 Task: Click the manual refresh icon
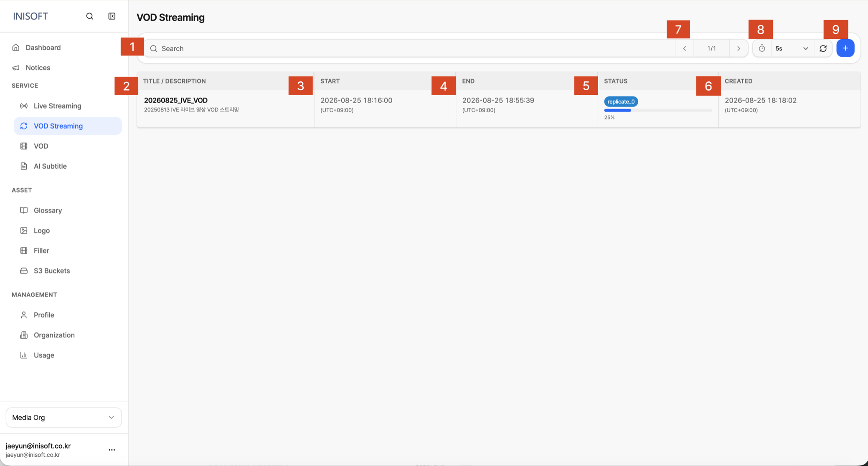(x=823, y=48)
